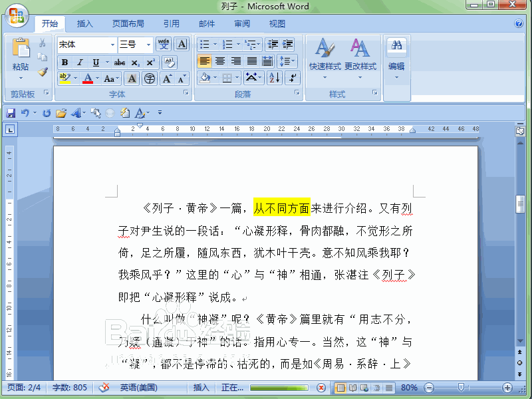Adjust the zoom slider at bottom right
532x399 pixels.
pos(462,387)
